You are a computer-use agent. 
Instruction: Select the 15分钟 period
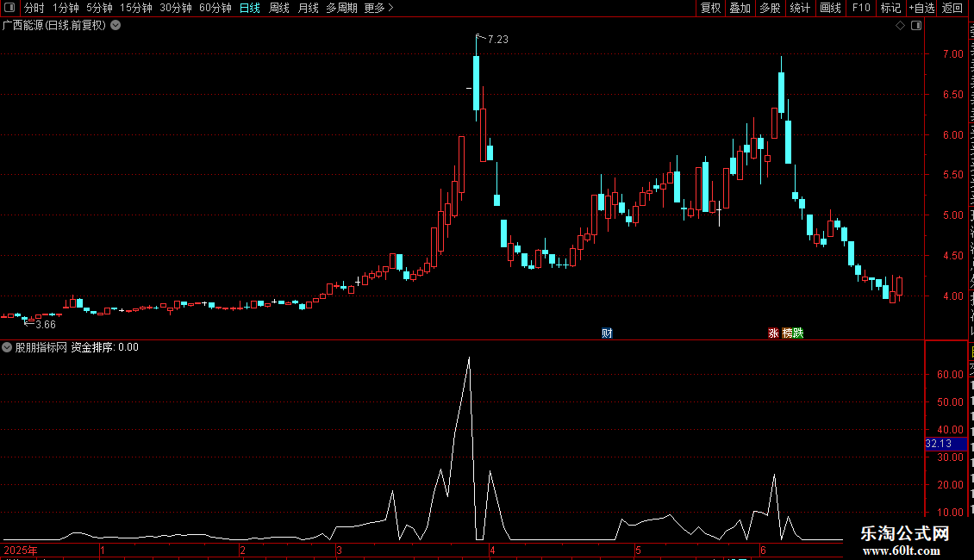pyautogui.click(x=136, y=8)
